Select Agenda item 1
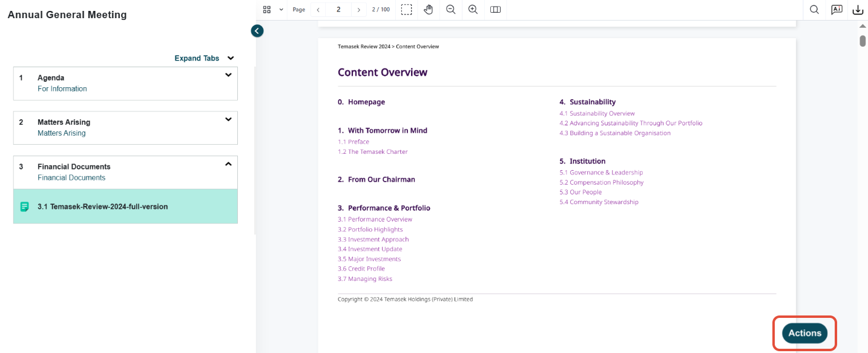Viewport: 868px width, 353px height. click(x=125, y=84)
